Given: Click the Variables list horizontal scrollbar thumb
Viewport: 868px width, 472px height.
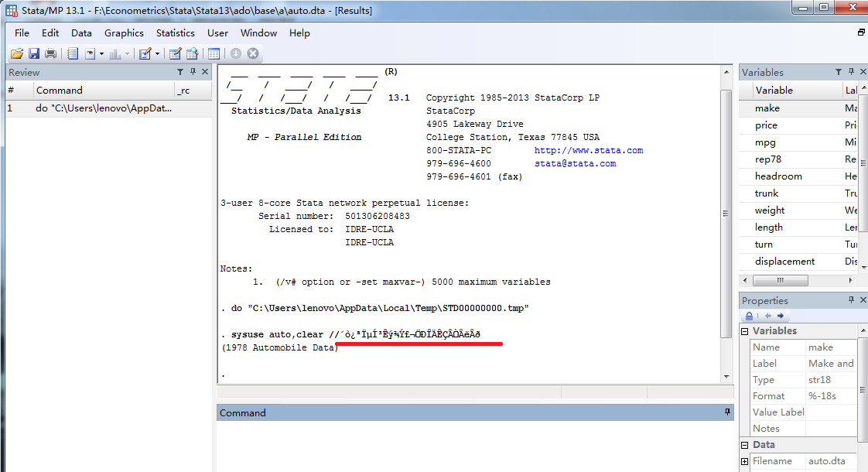Looking at the screenshot, I should (x=780, y=280).
